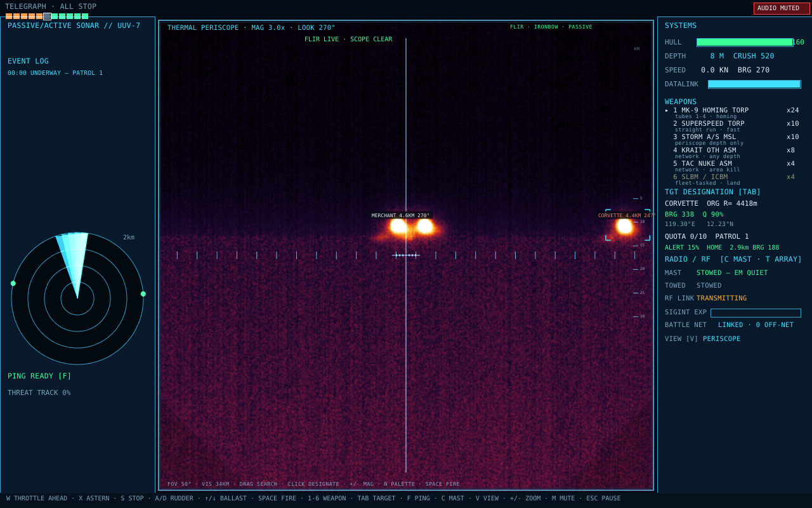Screen dimensions: 812x508
Task: Select the 00:00 UNDERWAY — PATROL 1 log entry
Action: (x=55, y=73)
